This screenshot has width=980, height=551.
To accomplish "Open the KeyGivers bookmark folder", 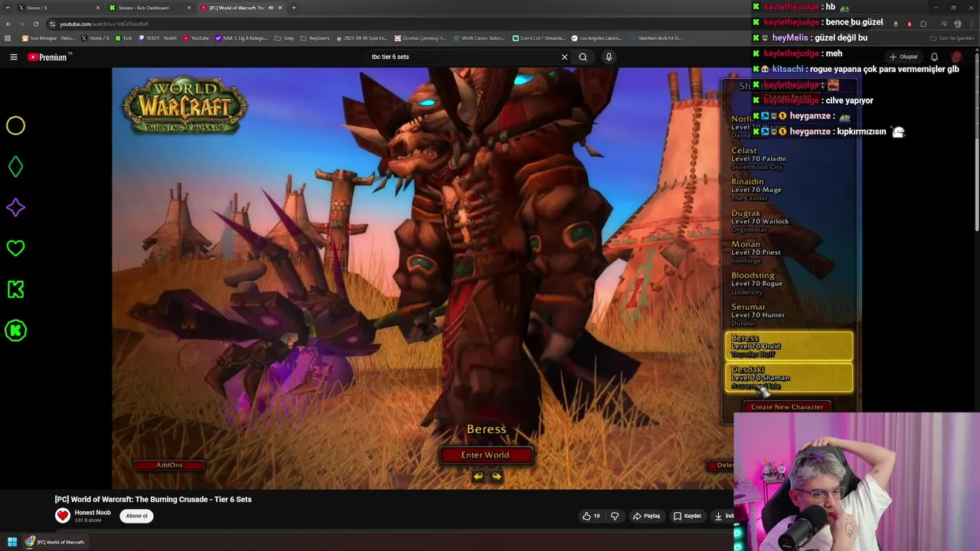I will [x=315, y=37].
